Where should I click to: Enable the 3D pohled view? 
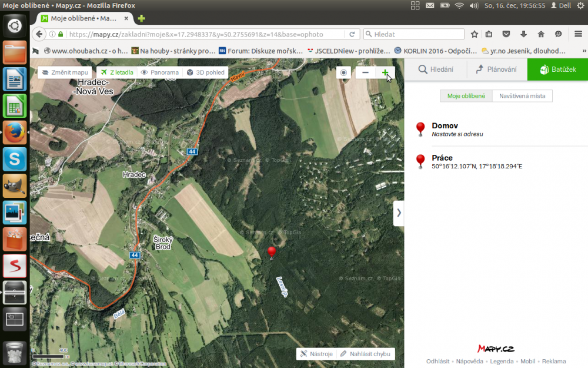pos(205,72)
